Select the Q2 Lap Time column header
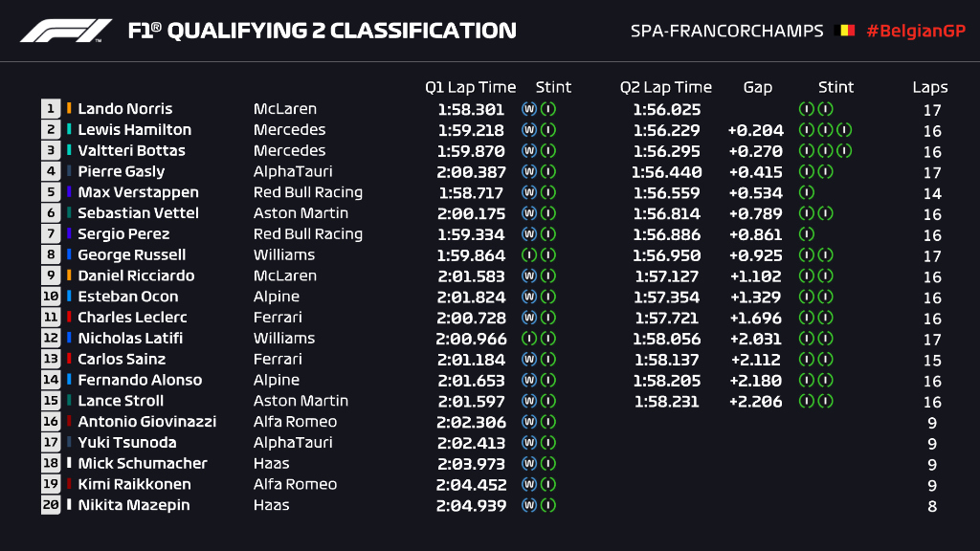The image size is (980, 551). pos(665,87)
